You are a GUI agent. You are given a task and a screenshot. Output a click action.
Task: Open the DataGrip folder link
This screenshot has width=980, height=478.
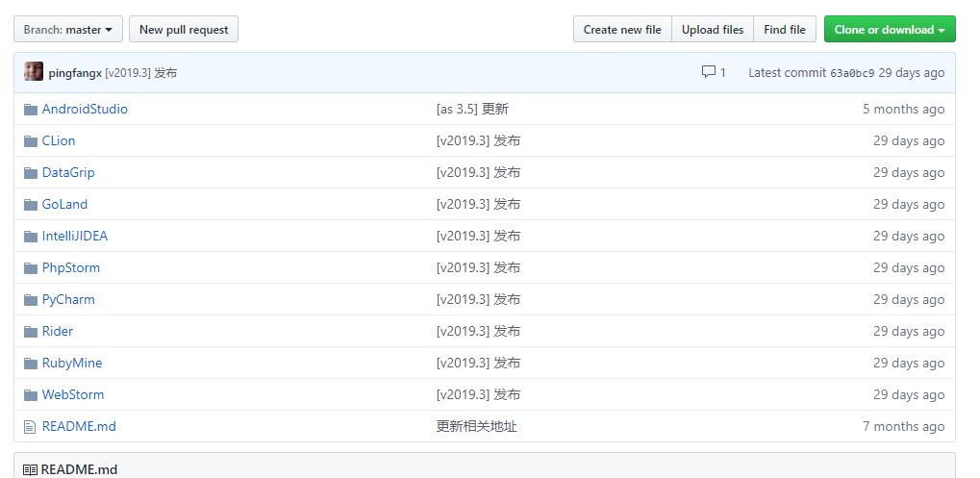point(68,172)
